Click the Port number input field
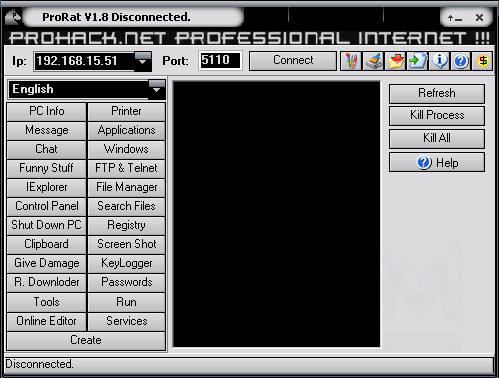 (220, 61)
